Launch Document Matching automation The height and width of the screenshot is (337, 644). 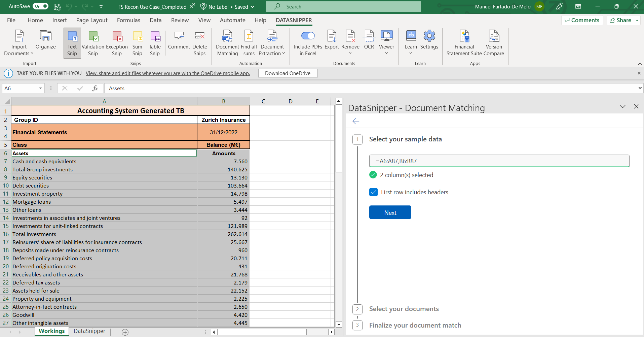point(227,43)
